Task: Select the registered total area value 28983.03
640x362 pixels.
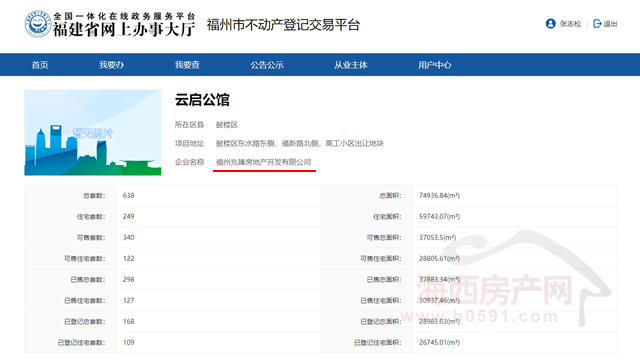Action: [439, 322]
